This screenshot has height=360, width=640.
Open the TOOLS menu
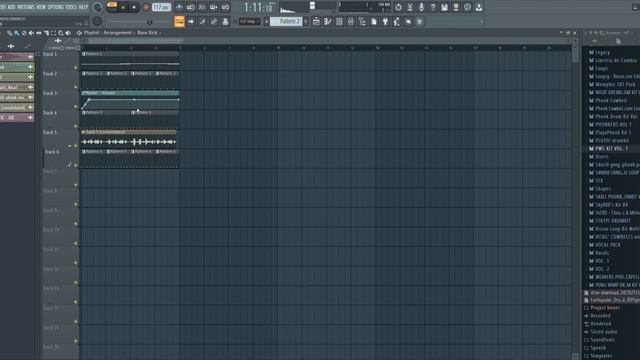coord(71,7)
